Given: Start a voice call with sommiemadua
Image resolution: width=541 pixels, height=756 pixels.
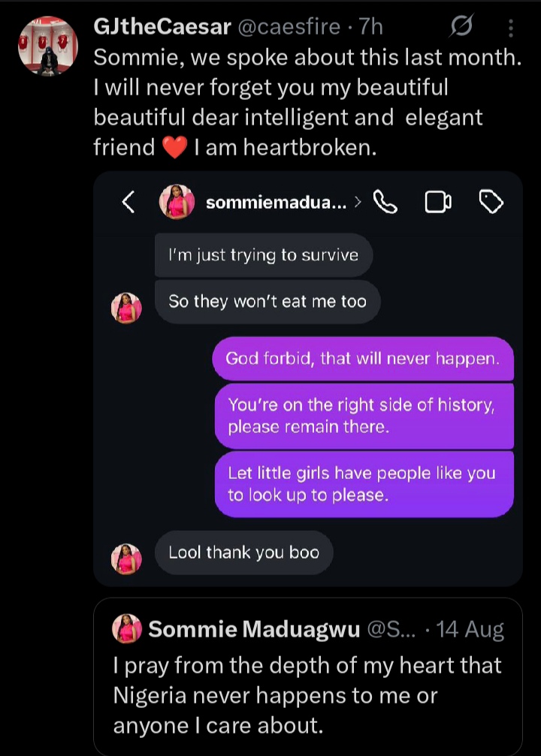Looking at the screenshot, I should 385,201.
